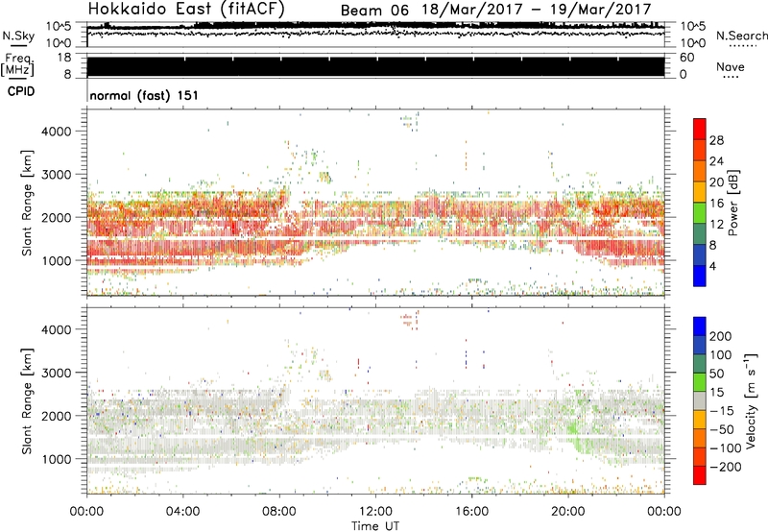Screen dimensions: 768x532
Task: Click the "normal (fast) 151" mode text
Action: click(144, 95)
